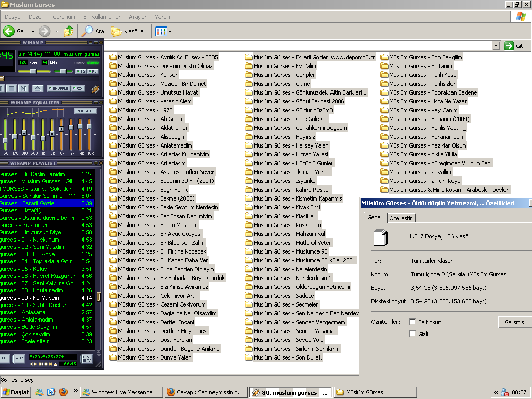The image size is (532, 399).
Task: Click the playlist mini stop button
Action: click(x=46, y=364)
